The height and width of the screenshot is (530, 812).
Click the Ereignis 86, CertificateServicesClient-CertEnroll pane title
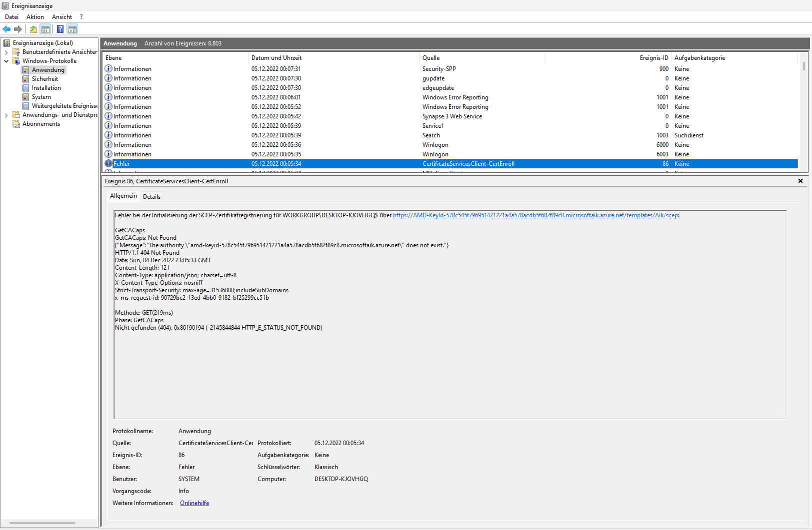point(166,181)
